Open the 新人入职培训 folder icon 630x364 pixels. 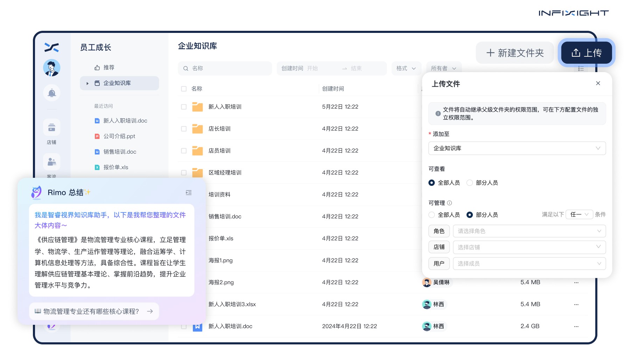[x=197, y=107]
